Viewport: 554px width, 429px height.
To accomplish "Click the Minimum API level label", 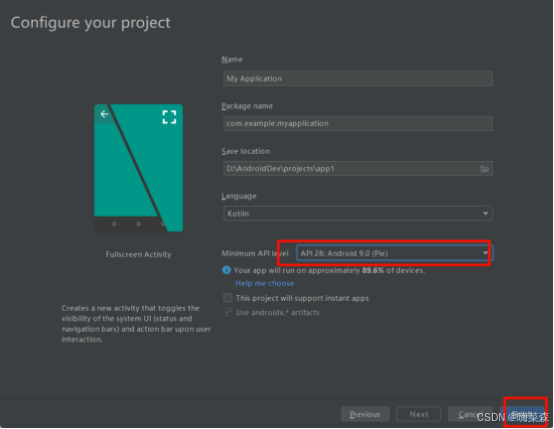I will 255,254.
